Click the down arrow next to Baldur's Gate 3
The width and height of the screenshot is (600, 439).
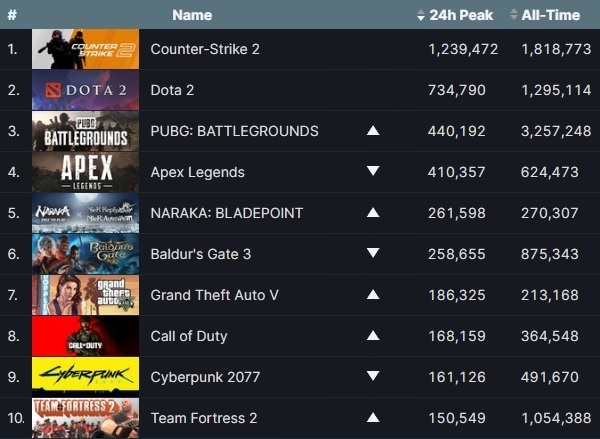point(373,253)
